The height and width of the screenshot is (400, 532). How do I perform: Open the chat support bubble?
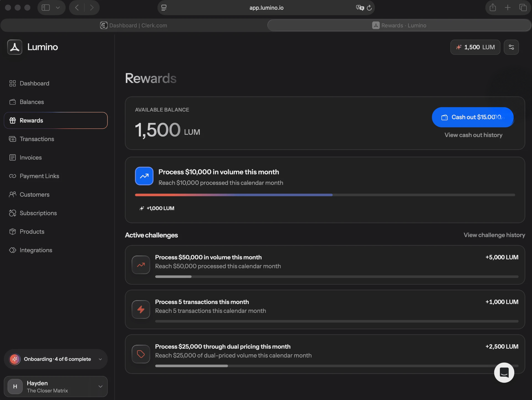click(504, 373)
